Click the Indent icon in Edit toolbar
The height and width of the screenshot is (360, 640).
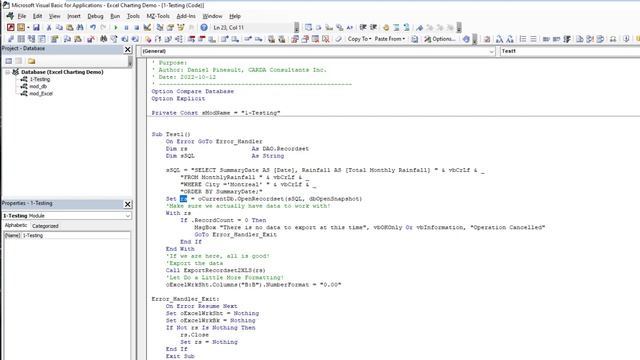tap(363, 27)
